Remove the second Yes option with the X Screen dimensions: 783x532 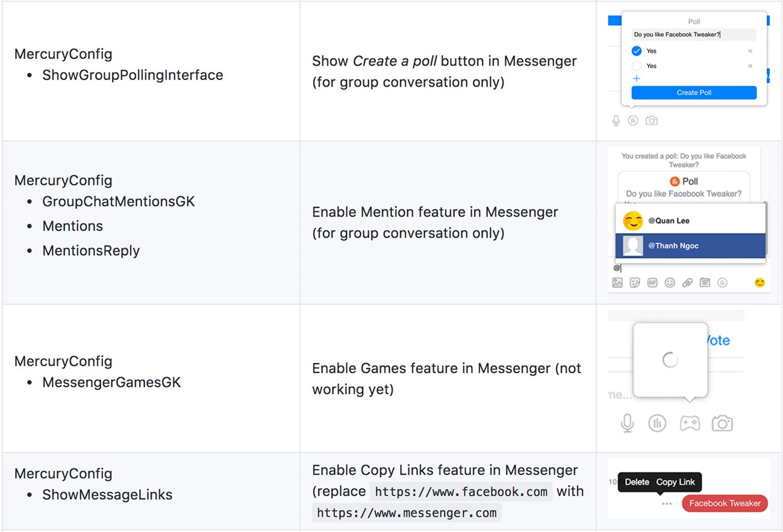tap(750, 66)
